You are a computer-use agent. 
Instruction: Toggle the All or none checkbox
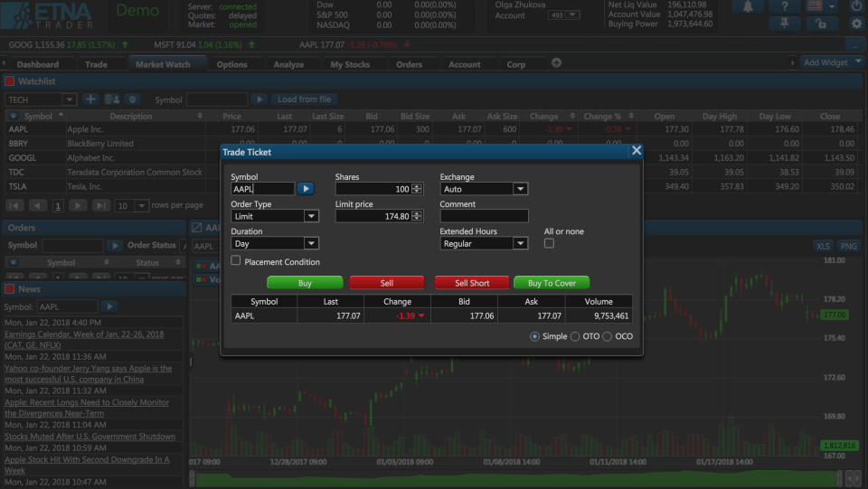[x=549, y=243]
